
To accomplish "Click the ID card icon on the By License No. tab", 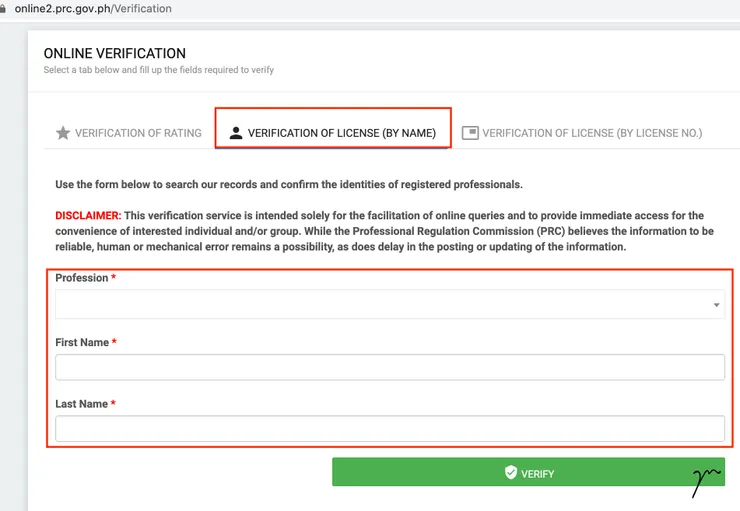I will [470, 132].
